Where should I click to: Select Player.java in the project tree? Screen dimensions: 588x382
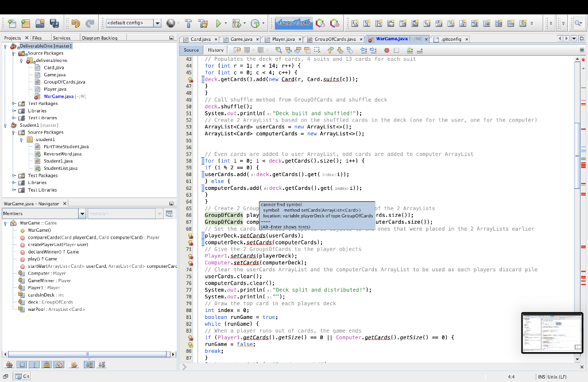(55, 89)
